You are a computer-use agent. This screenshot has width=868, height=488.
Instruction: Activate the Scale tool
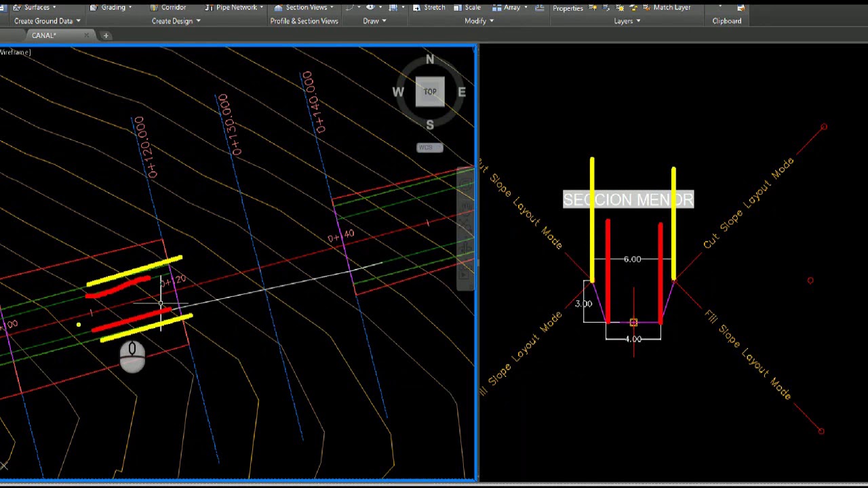[x=467, y=7]
